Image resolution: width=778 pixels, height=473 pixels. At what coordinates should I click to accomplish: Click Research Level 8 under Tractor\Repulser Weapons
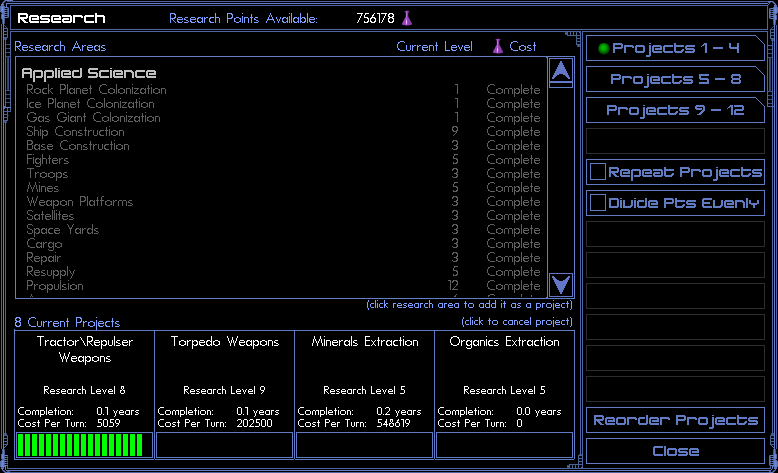pyautogui.click(x=84, y=391)
